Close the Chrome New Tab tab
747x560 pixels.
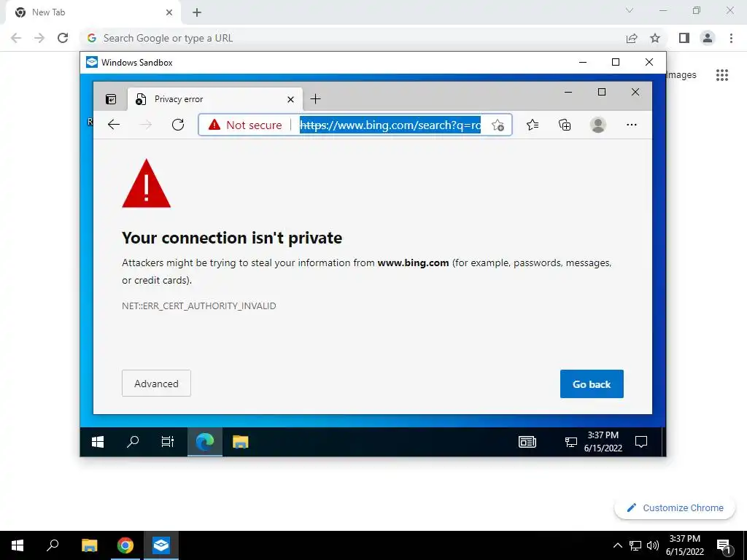pyautogui.click(x=169, y=12)
